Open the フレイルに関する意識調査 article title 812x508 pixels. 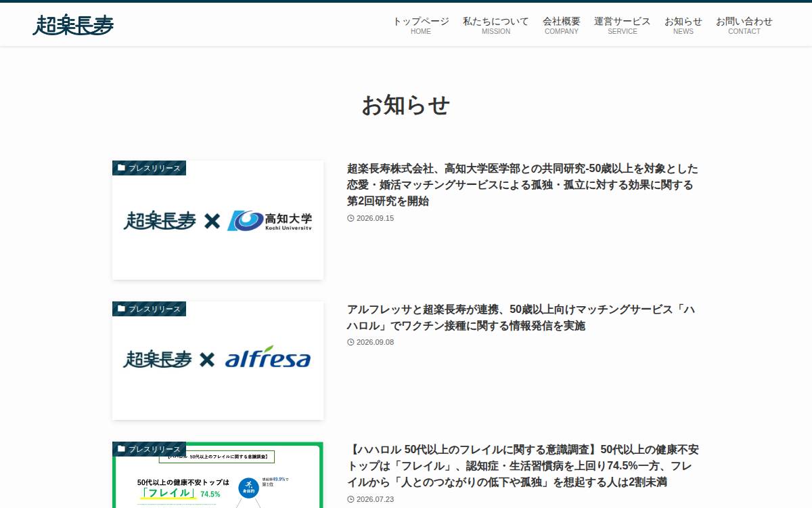523,466
